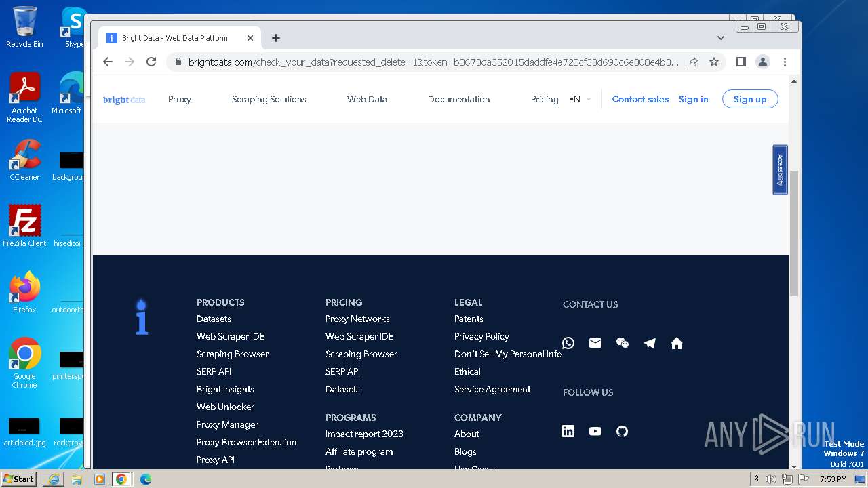Screen dimensions: 868x488
Task: Click the Bright Data header logo
Action: [124, 100]
